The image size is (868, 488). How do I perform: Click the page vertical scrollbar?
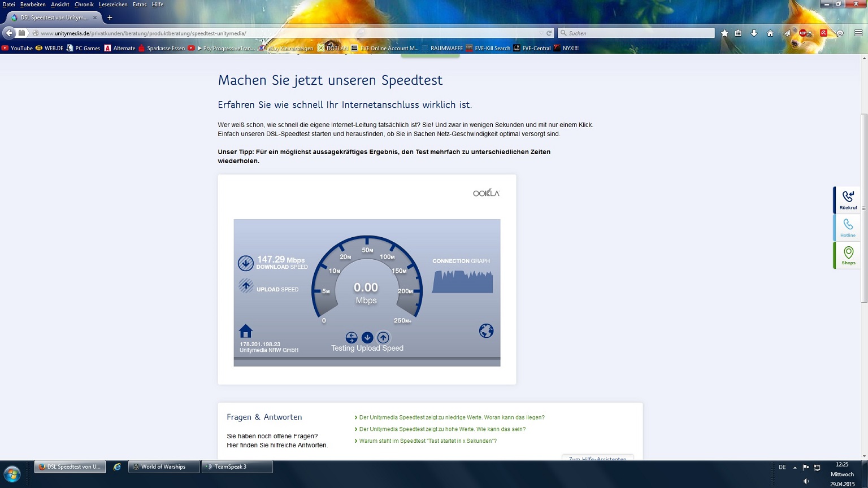863,208
